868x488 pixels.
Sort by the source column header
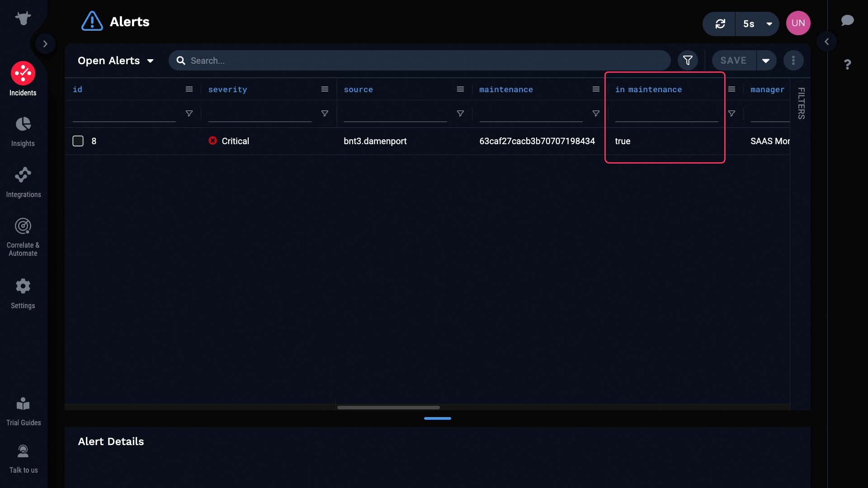pos(358,89)
